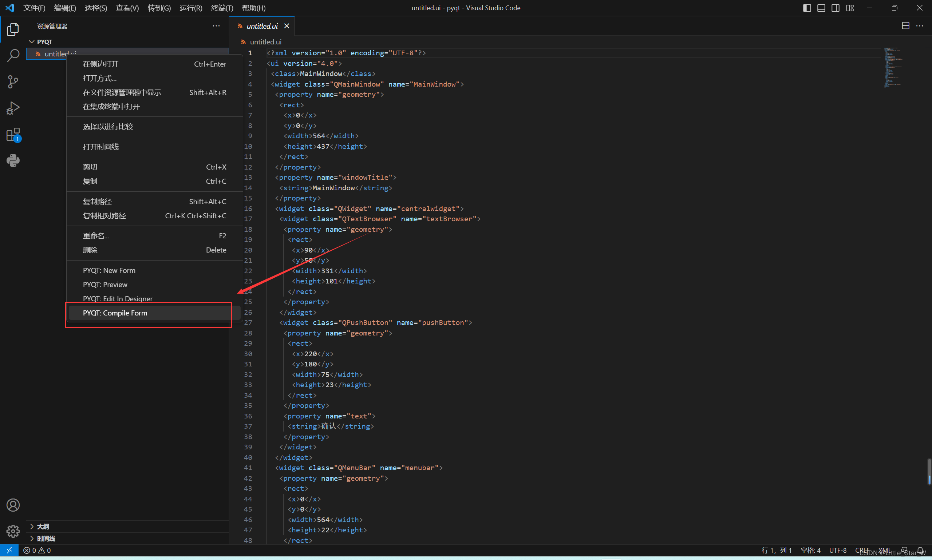Viewport: 932px width, 560px height.
Task: Open the 终端(T) menu
Action: 222,8
